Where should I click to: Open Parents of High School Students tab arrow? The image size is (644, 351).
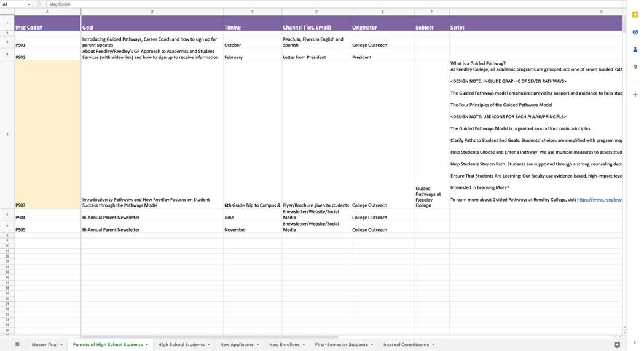(147, 345)
